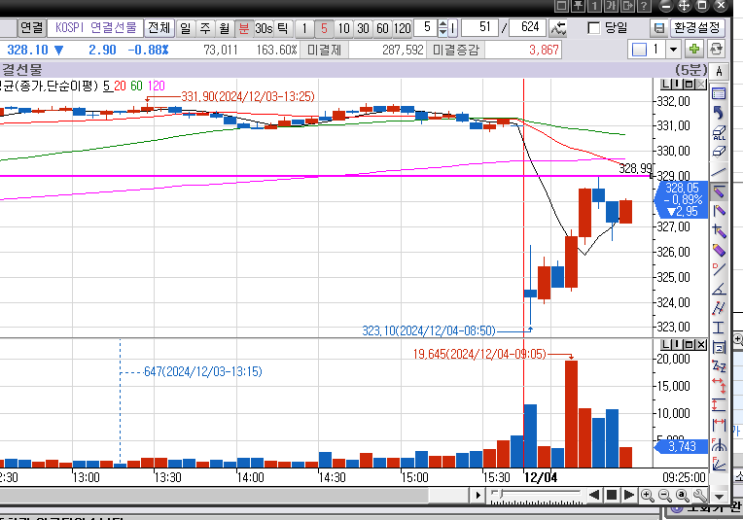
Task: Select the daily (일) chart period button
Action: 185,28
